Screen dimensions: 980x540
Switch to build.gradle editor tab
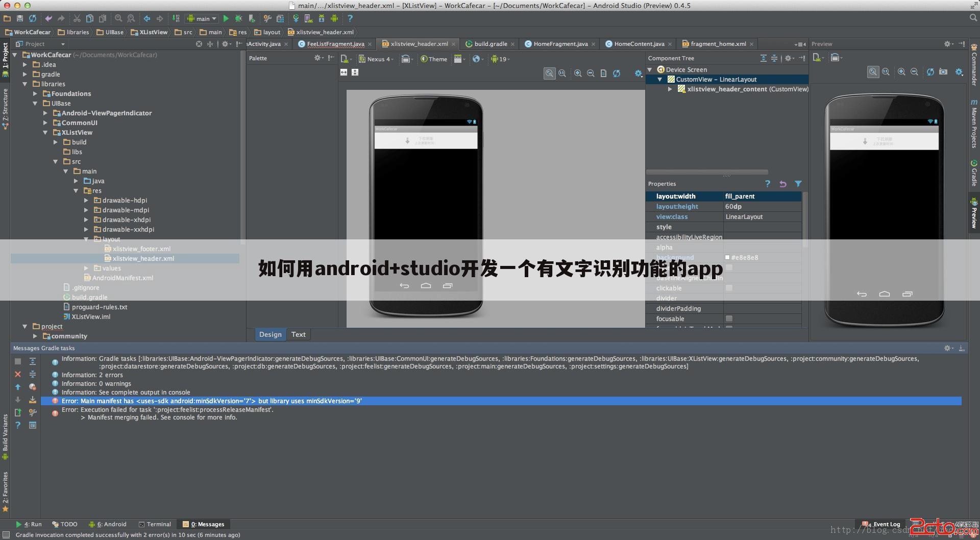[491, 44]
